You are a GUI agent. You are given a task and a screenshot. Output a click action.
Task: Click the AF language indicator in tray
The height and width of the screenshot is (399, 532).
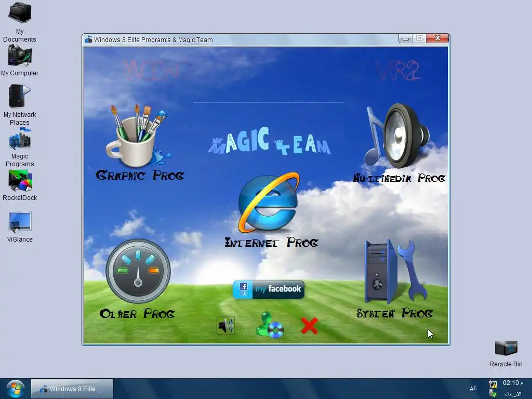(473, 389)
